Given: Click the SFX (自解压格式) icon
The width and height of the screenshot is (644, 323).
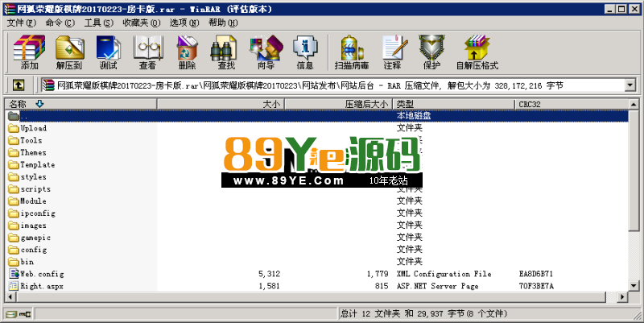Looking at the screenshot, I should (x=477, y=52).
